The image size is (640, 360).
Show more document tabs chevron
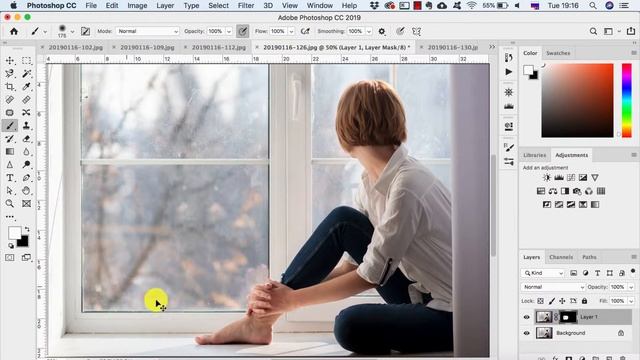tap(492, 47)
